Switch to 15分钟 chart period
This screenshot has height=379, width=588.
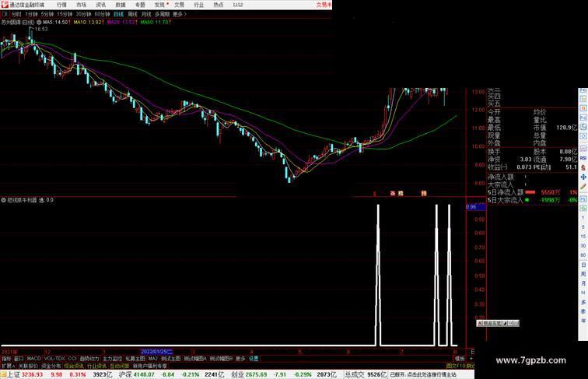coord(65,14)
